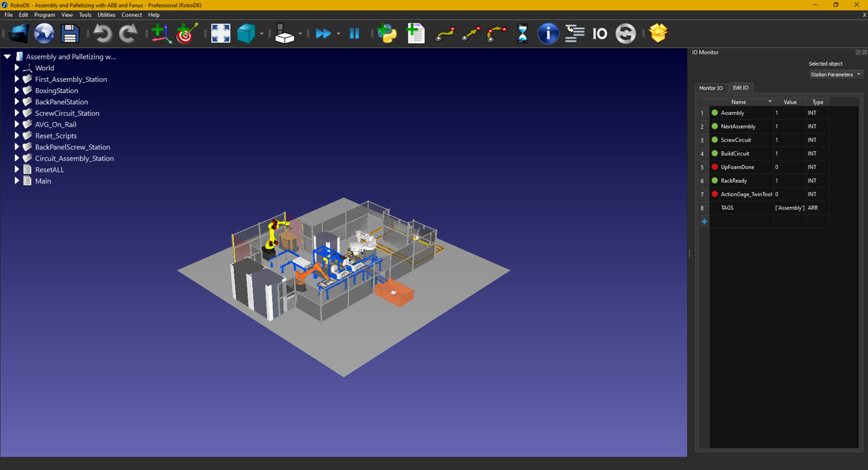
Task: Open the File menu
Action: point(9,15)
